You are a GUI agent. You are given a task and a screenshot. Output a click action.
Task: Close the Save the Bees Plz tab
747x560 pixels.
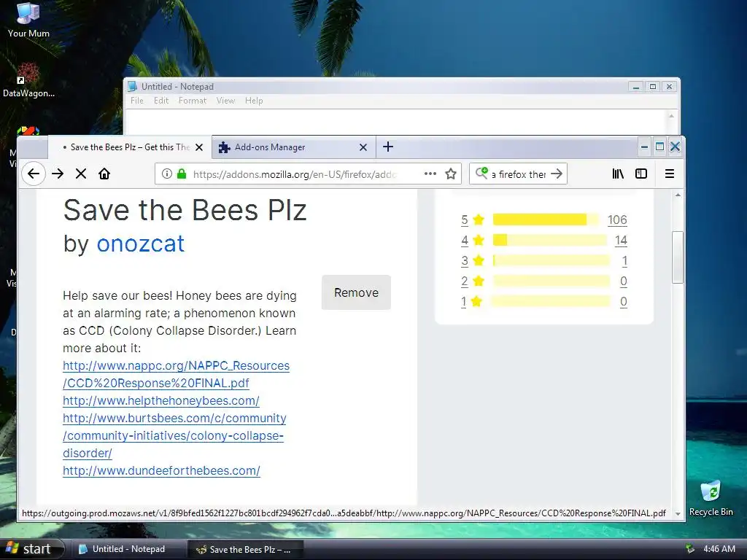click(199, 147)
